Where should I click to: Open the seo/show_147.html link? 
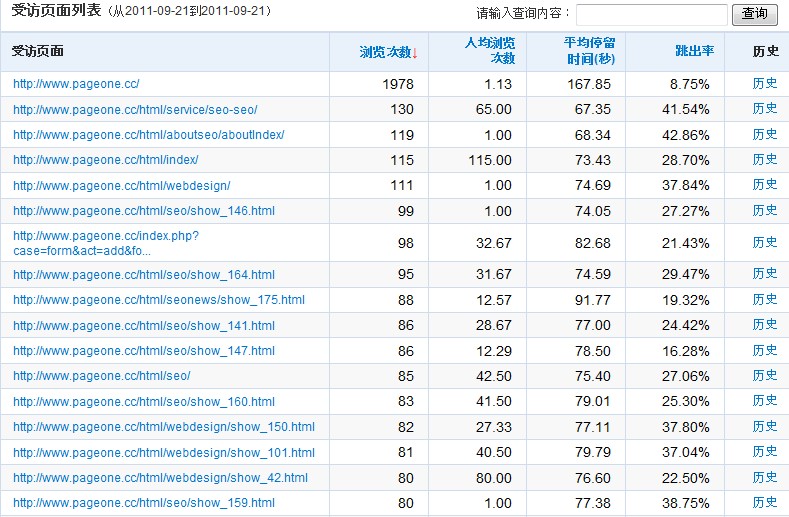tap(144, 350)
